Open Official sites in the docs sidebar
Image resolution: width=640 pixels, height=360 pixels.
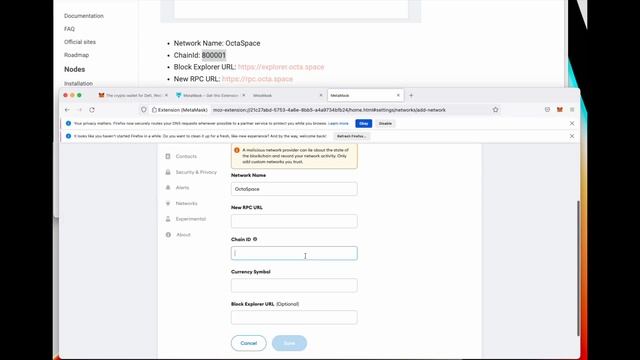[x=80, y=42]
